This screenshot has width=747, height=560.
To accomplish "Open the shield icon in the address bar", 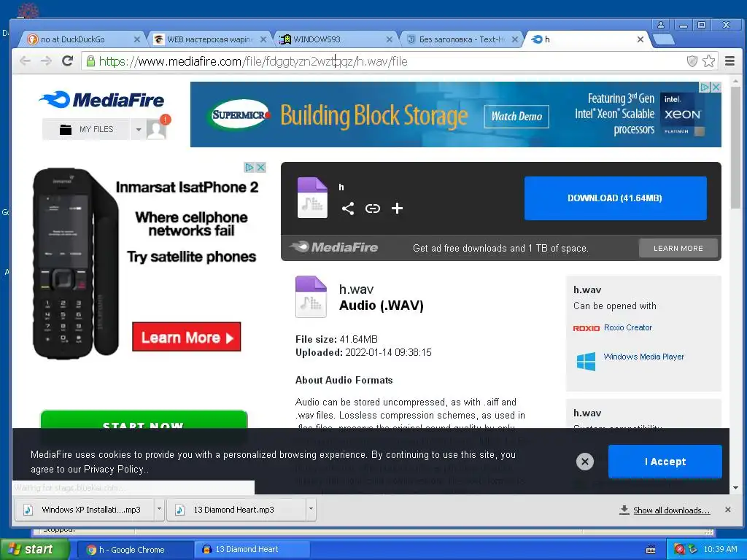I will point(692,61).
